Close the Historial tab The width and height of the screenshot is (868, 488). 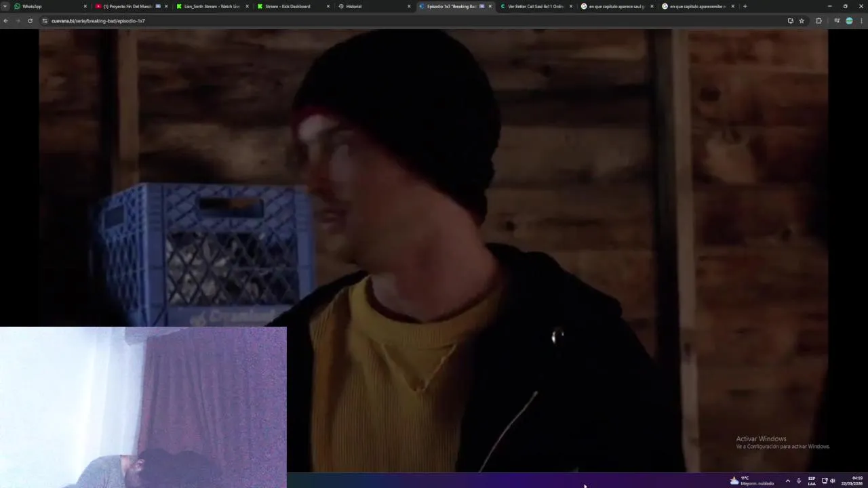[409, 6]
